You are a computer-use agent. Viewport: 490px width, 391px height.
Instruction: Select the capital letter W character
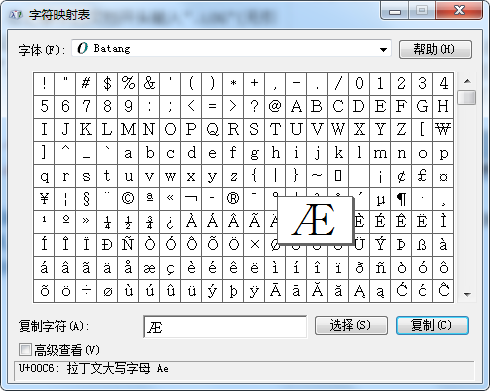coord(338,130)
